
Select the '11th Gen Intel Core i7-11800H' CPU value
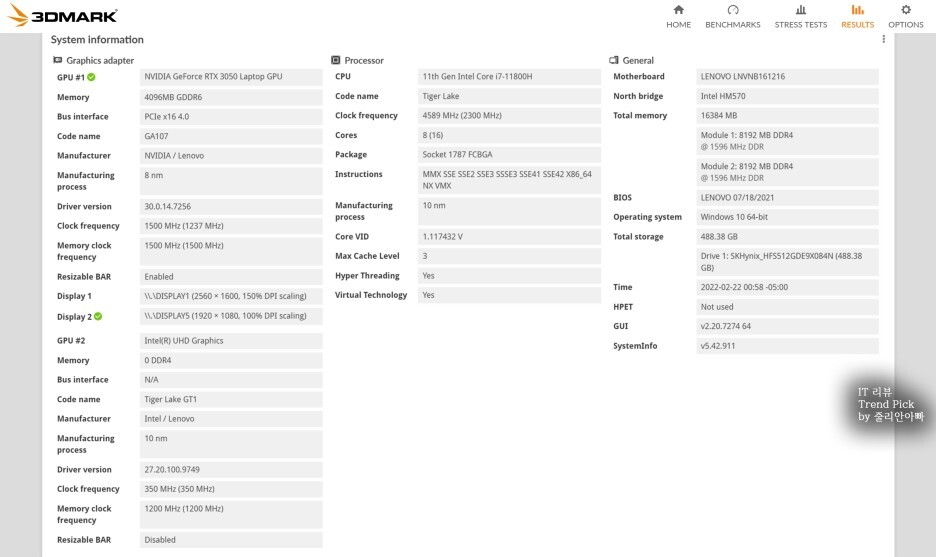coord(509,76)
